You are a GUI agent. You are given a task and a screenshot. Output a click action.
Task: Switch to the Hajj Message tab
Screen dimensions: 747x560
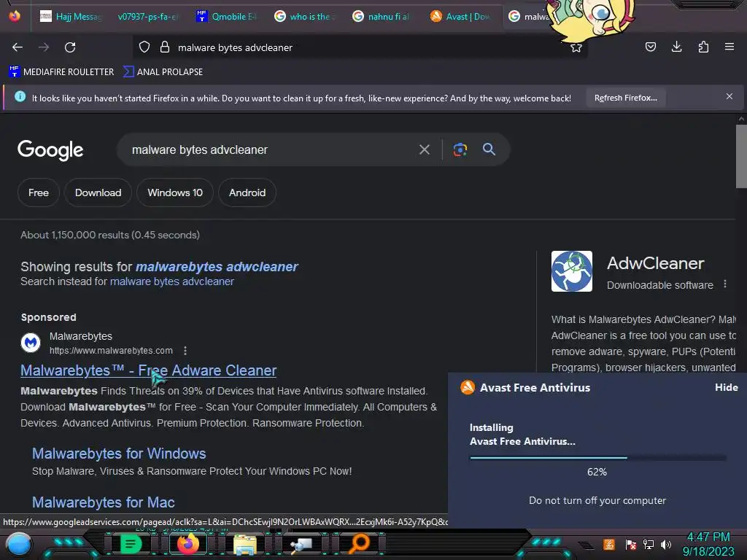(71, 17)
